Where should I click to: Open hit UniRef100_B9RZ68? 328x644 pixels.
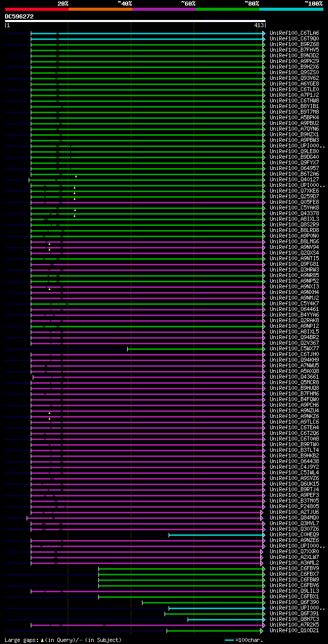click(x=294, y=44)
